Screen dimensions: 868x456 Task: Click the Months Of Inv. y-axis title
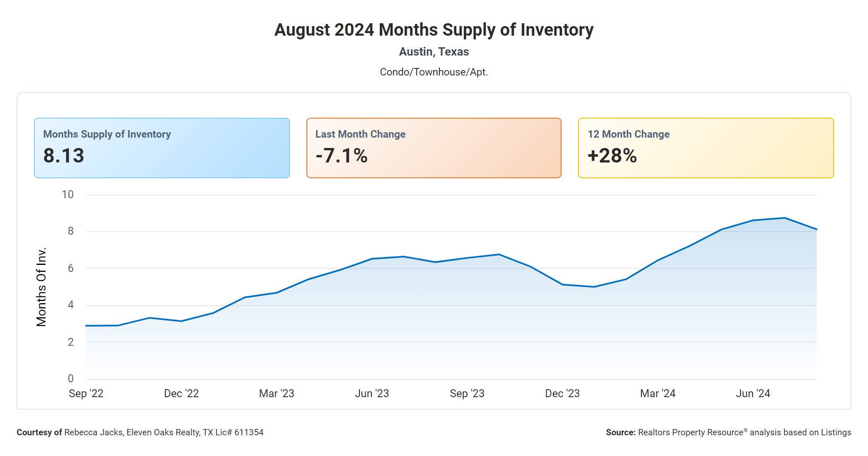[41, 287]
